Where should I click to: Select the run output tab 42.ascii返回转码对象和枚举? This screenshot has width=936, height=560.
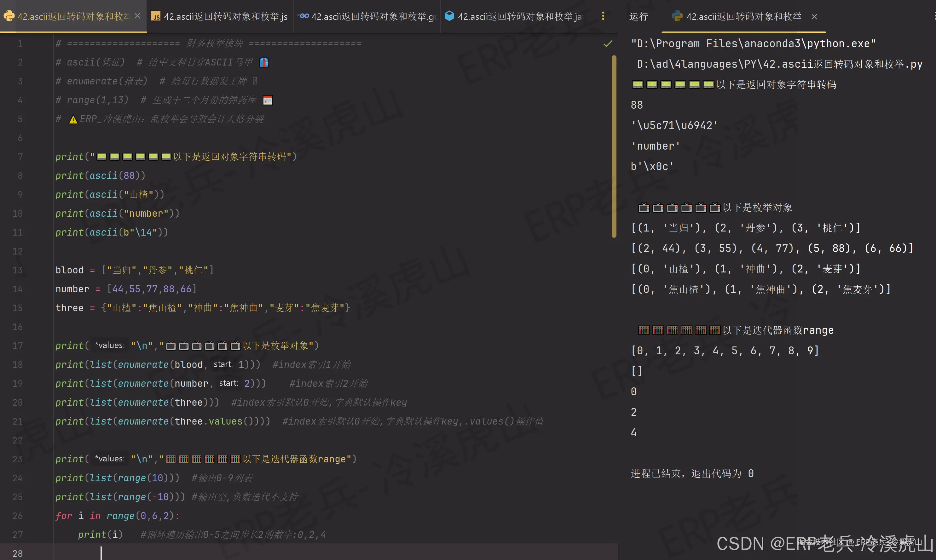743,17
